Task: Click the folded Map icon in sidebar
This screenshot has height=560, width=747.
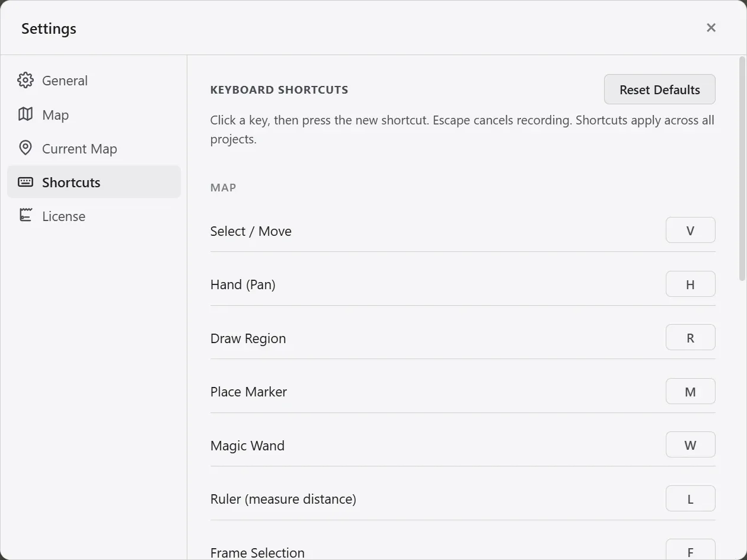Action: coord(25,114)
